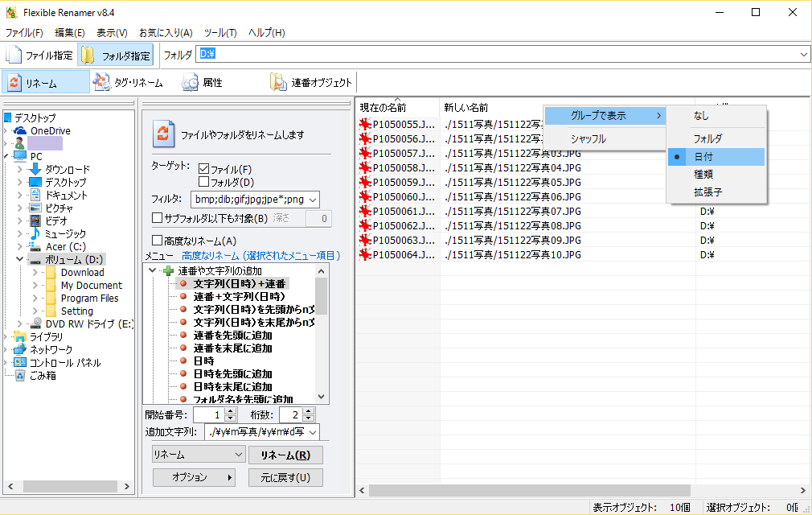Click the ファイル指定 file icon

click(14, 55)
